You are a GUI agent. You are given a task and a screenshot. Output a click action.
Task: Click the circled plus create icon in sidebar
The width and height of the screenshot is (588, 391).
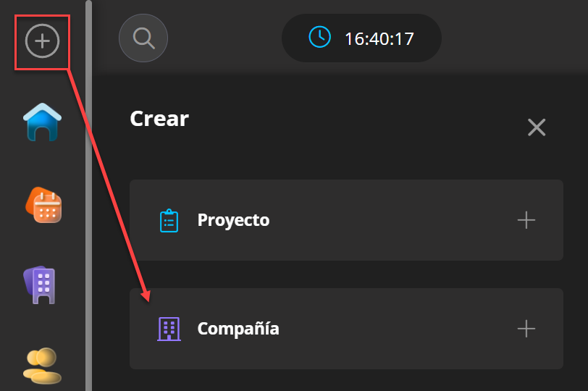[x=42, y=41]
